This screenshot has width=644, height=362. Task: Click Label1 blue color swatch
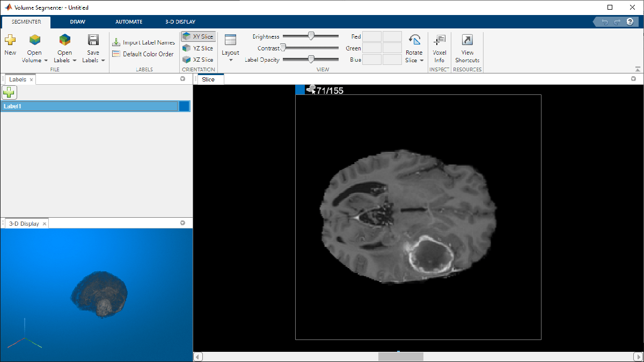(x=184, y=106)
